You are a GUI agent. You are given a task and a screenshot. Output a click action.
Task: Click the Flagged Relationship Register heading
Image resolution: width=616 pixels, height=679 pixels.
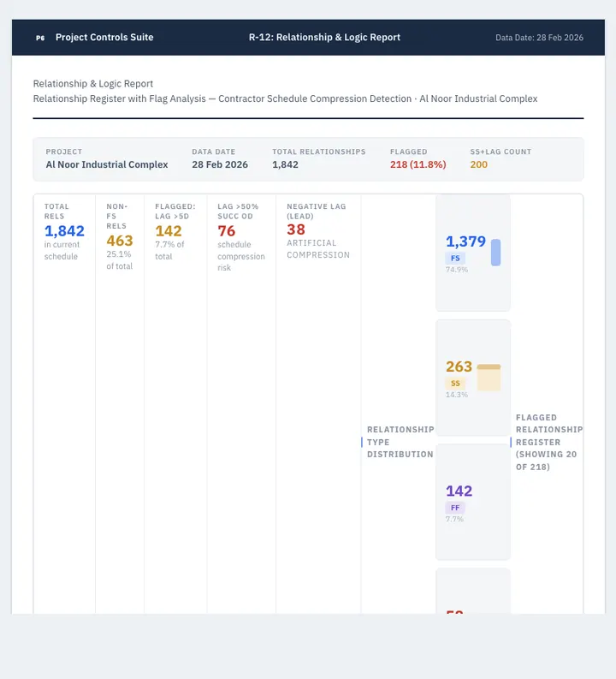pyautogui.click(x=549, y=442)
